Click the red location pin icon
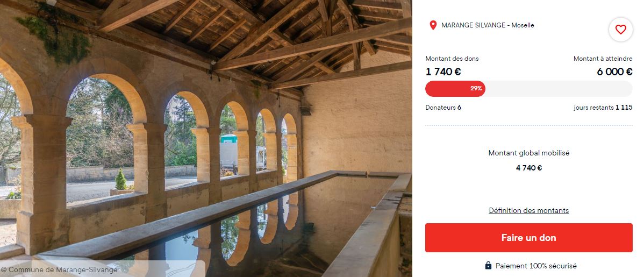Viewport: 644px width, 277px height. point(433,25)
